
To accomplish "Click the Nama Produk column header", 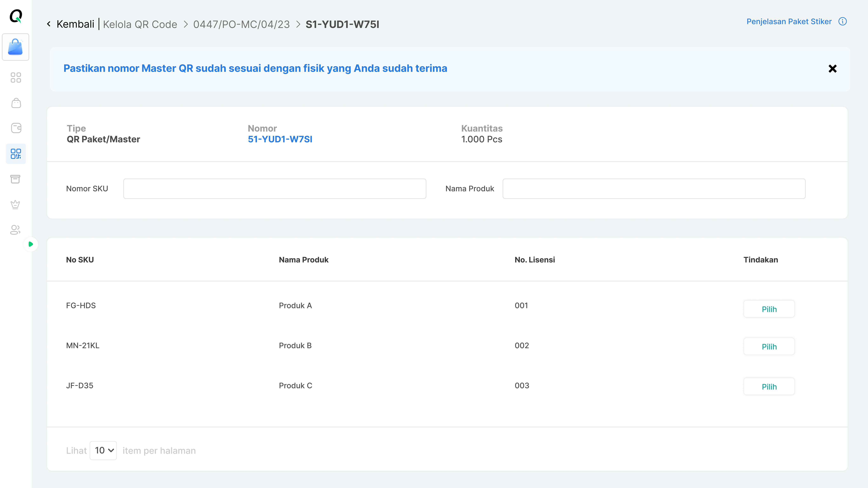I will point(304,260).
